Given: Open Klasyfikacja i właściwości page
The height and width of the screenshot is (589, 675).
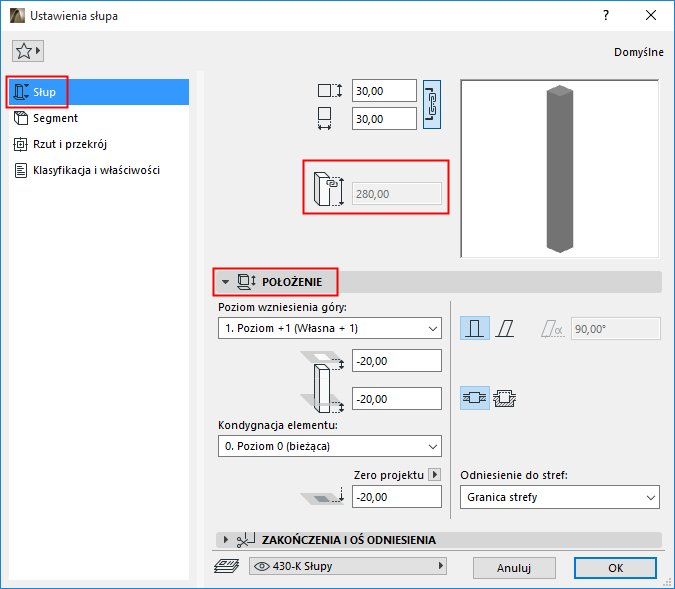Looking at the screenshot, I should tap(99, 170).
